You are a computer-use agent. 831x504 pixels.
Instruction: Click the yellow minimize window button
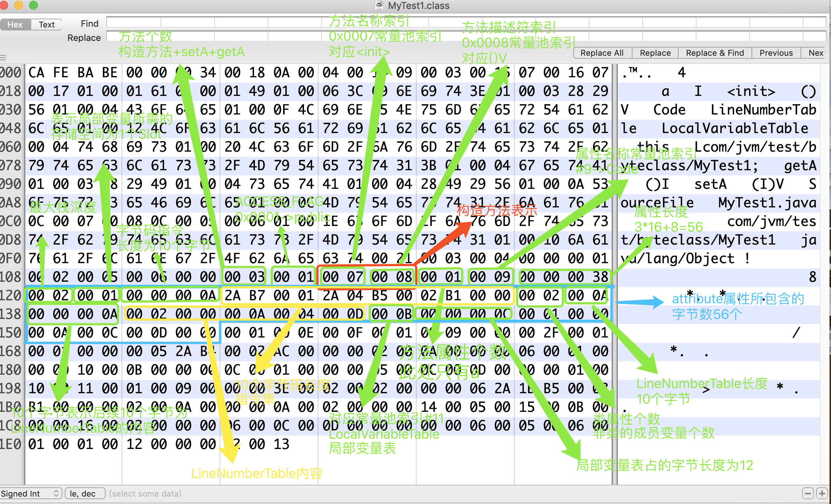19,5
